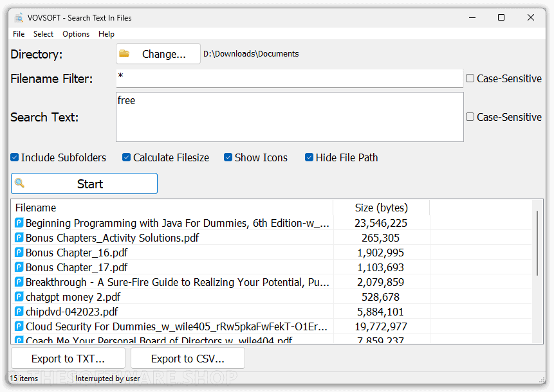Select the Beginning Programming with Java row
Image resolution: width=554 pixels, height=392 pixels.
[272, 223]
